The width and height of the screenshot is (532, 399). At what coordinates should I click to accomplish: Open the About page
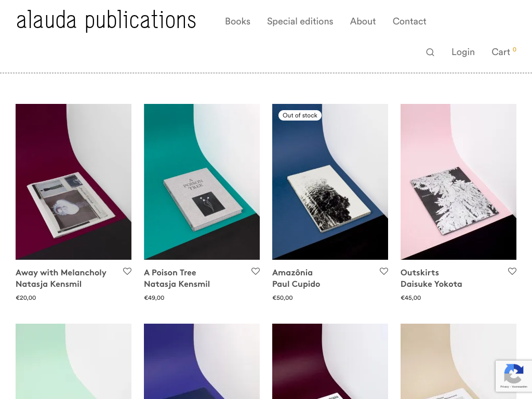pos(363,21)
